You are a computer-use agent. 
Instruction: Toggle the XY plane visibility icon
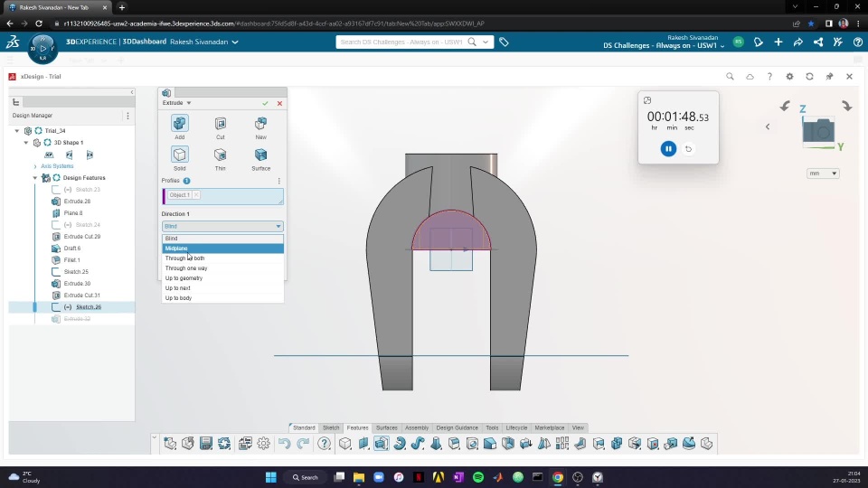49,155
